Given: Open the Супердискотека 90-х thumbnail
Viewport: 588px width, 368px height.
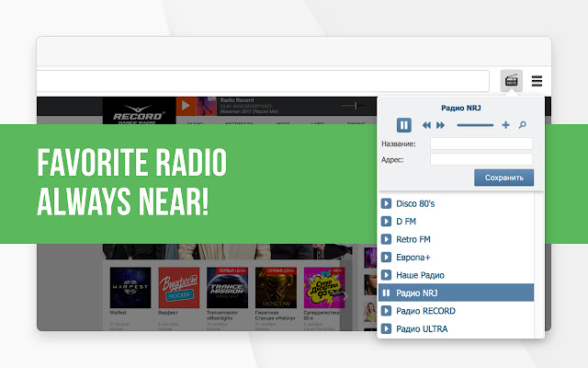Looking at the screenshot, I should click(324, 288).
